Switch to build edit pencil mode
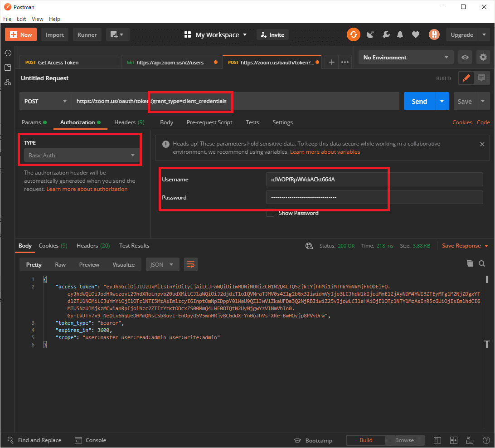Screen dimensions: 495x448 pyautogui.click(x=466, y=78)
